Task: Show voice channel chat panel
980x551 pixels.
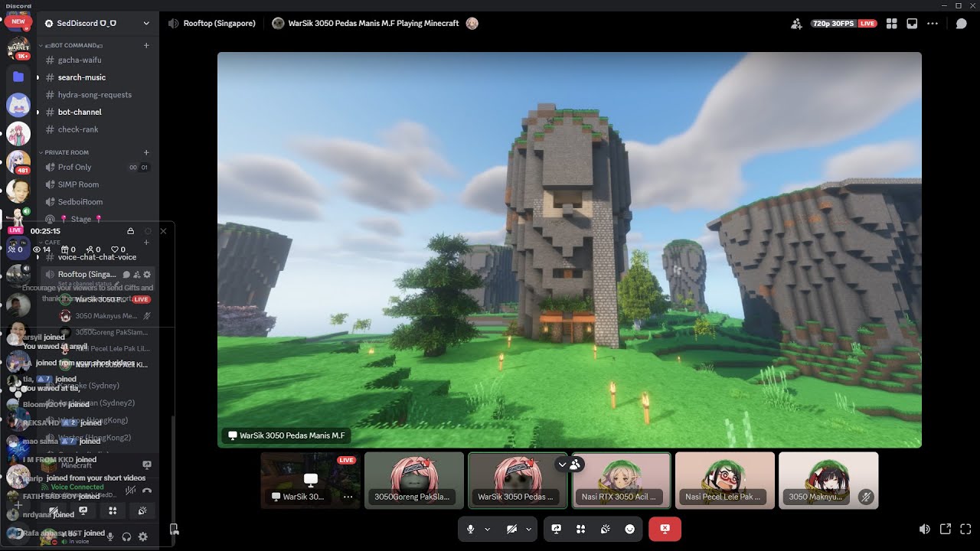Action: [961, 24]
